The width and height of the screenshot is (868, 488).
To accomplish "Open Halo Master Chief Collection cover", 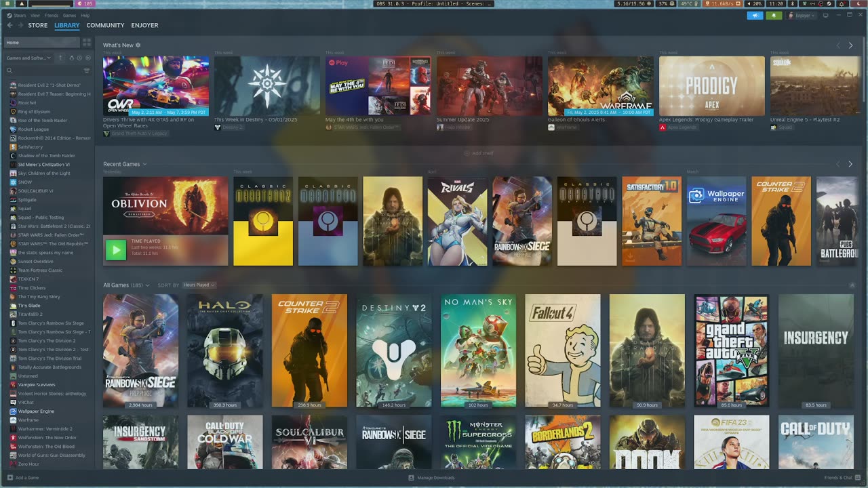I will coord(225,351).
